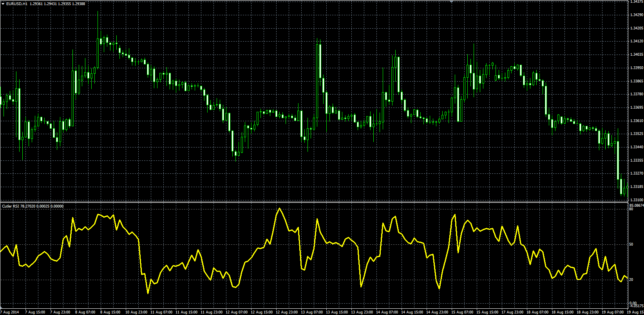Click the 12 Aug 23:00 time label
The height and width of the screenshot is (315, 644).
(x=287, y=312)
